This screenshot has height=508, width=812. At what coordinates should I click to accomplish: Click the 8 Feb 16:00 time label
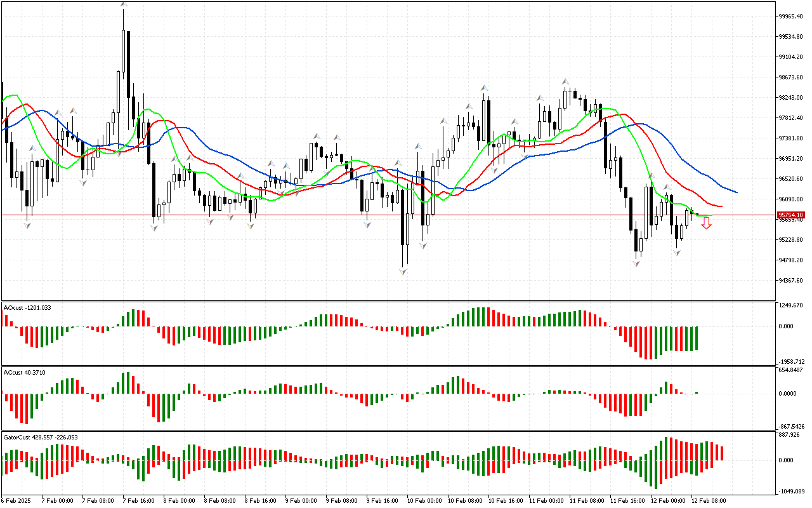260,501
